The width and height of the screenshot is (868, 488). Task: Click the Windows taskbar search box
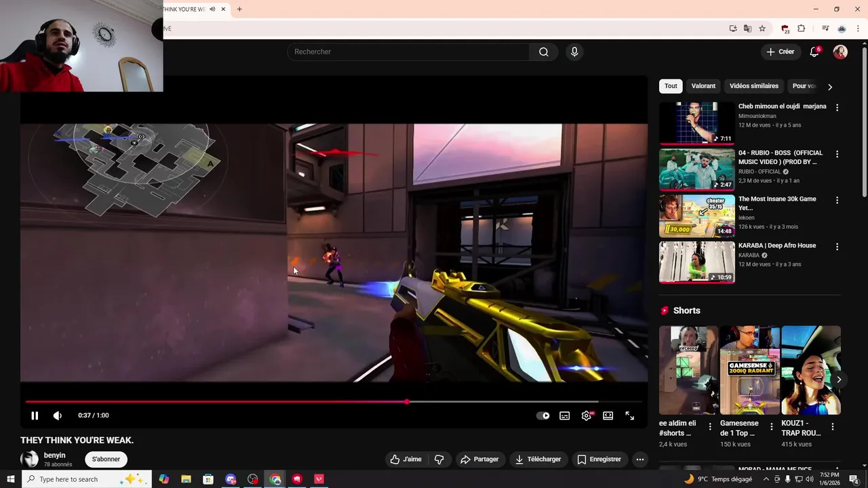86,479
